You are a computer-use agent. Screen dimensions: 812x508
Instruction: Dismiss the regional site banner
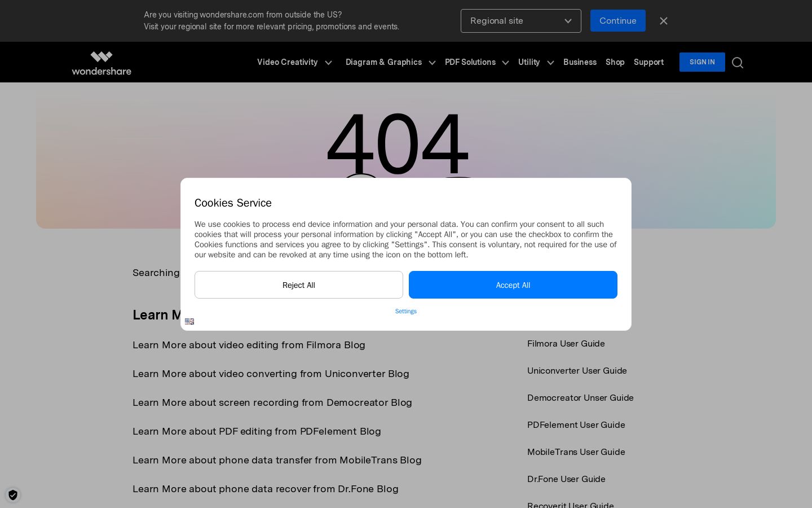coord(664,21)
